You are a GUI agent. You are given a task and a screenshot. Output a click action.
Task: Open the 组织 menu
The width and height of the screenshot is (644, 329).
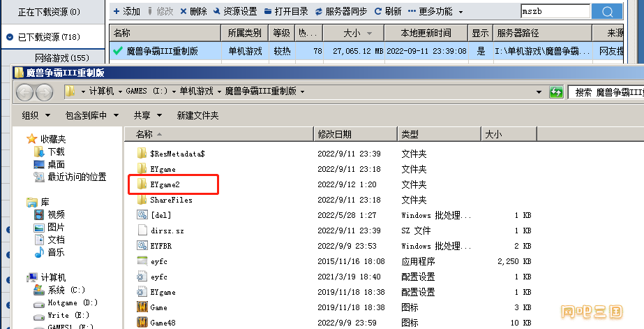[x=36, y=115]
